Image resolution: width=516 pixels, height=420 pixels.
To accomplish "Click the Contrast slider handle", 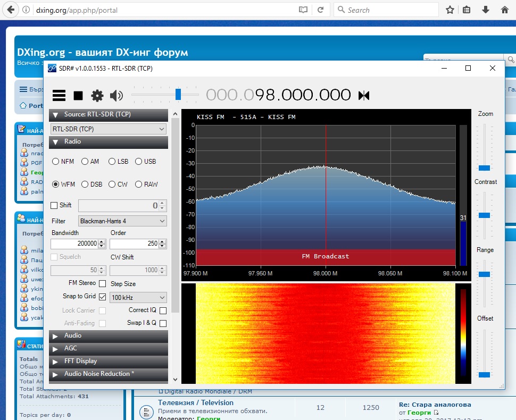I will 484,215.
